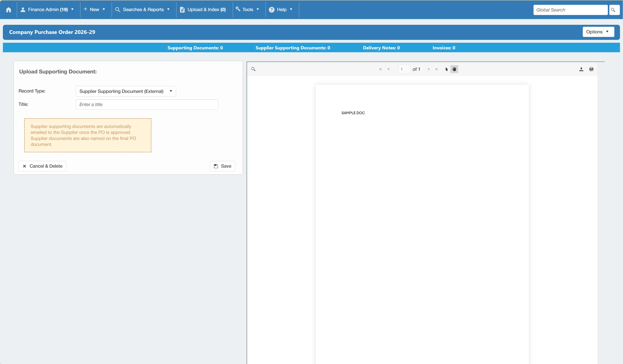This screenshot has height=364, width=623.
Task: Click the Title input field
Action: (147, 104)
